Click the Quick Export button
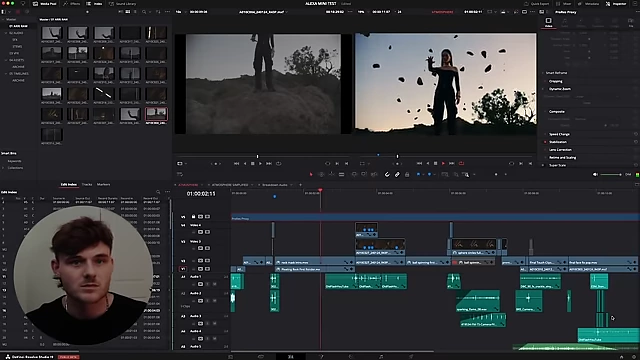Image resolution: width=640 pixels, height=360 pixels. point(537,4)
